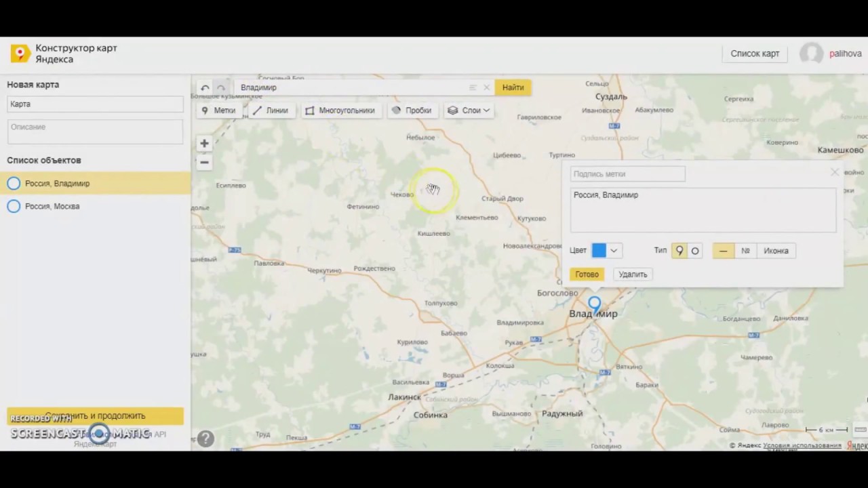Viewport: 868px width, 488px height.
Task: Select the Иконка icon content option
Action: coord(776,251)
